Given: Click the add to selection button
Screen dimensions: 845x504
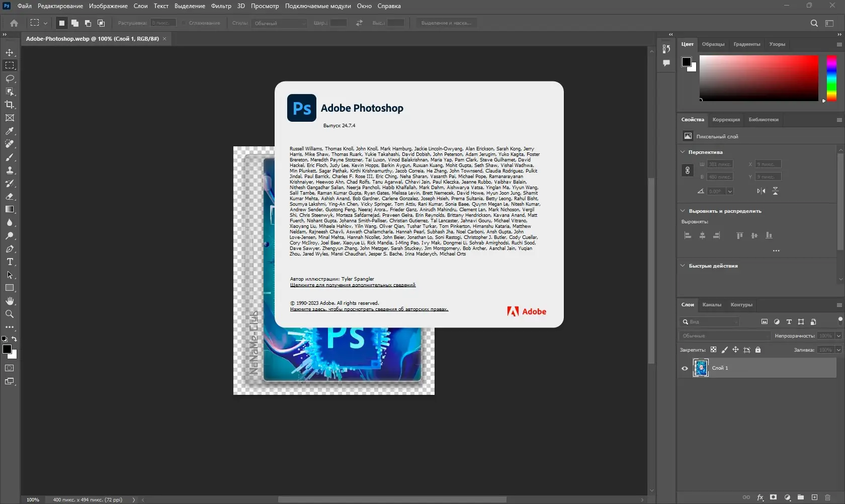Looking at the screenshot, I should [75, 23].
